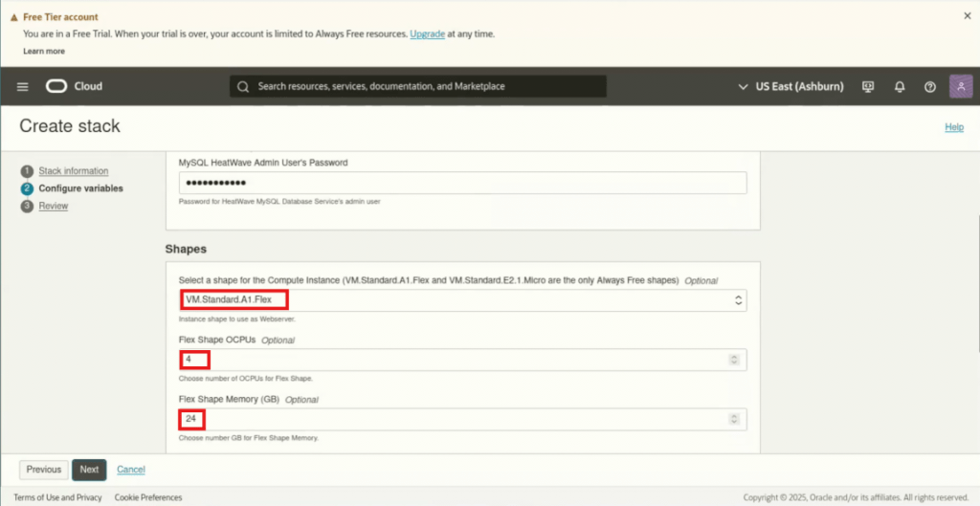
Task: Click the search magnifier icon
Action: pos(244,86)
